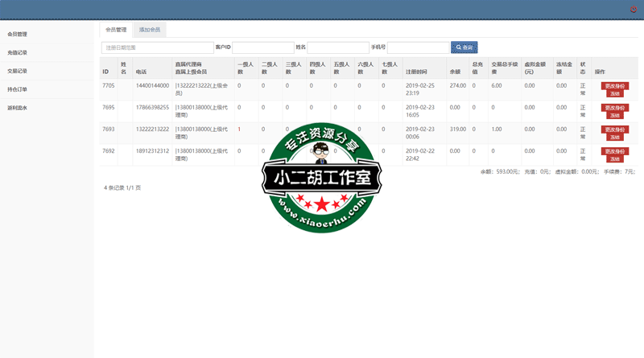This screenshot has height=358, width=644.
Task: Click the 交易总手续费 column header
Action: pyautogui.click(x=505, y=68)
